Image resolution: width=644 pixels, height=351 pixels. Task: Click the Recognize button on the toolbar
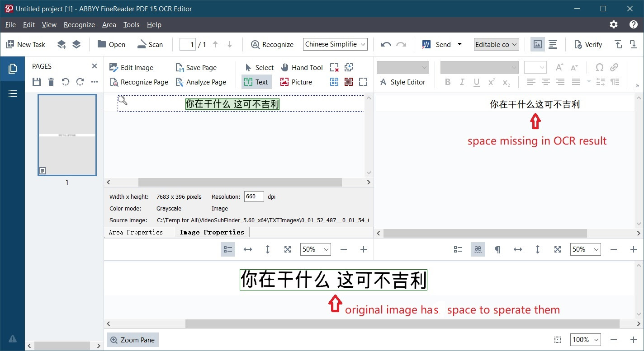coord(272,44)
